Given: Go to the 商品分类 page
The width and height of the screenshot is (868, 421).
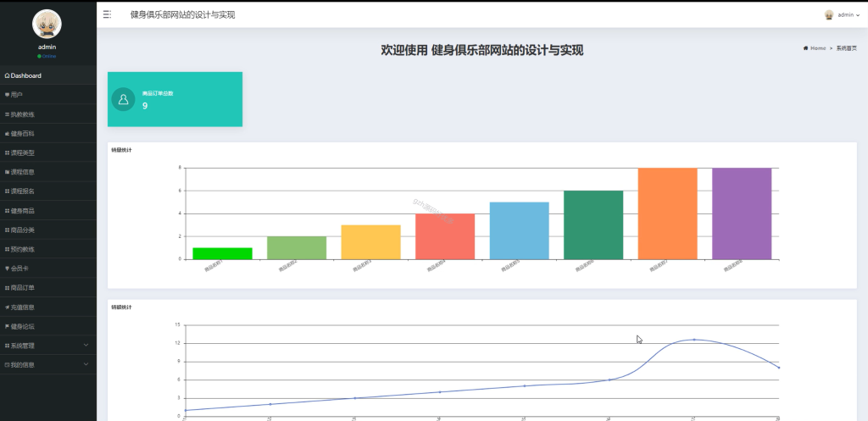Looking at the screenshot, I should pos(48,230).
